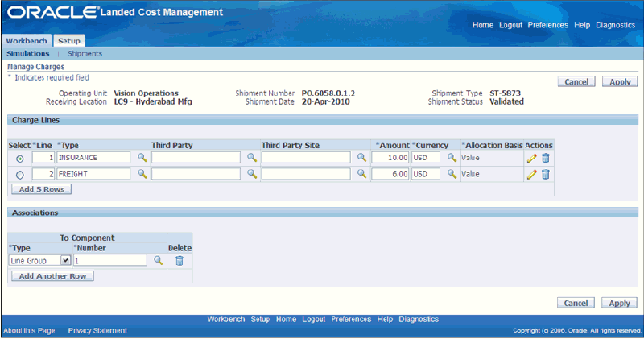Open Preferences in the top navigation
The height and width of the screenshot is (339, 644).
coord(548,25)
